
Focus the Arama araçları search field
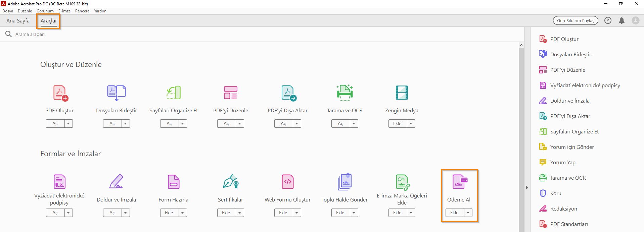262,34
